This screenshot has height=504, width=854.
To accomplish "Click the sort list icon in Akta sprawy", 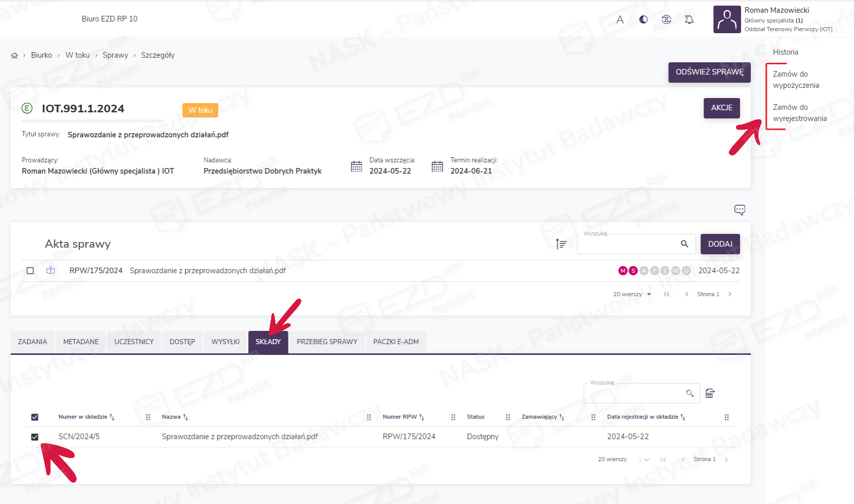I will coord(561,244).
